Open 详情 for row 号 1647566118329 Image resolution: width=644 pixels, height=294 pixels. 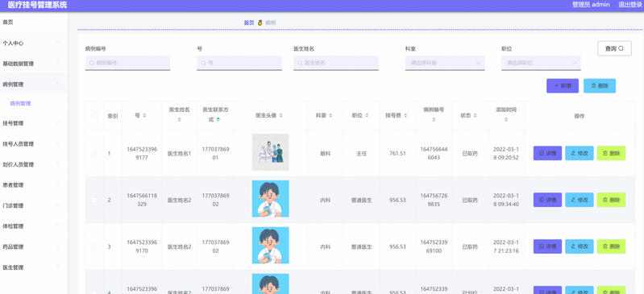[x=547, y=200]
